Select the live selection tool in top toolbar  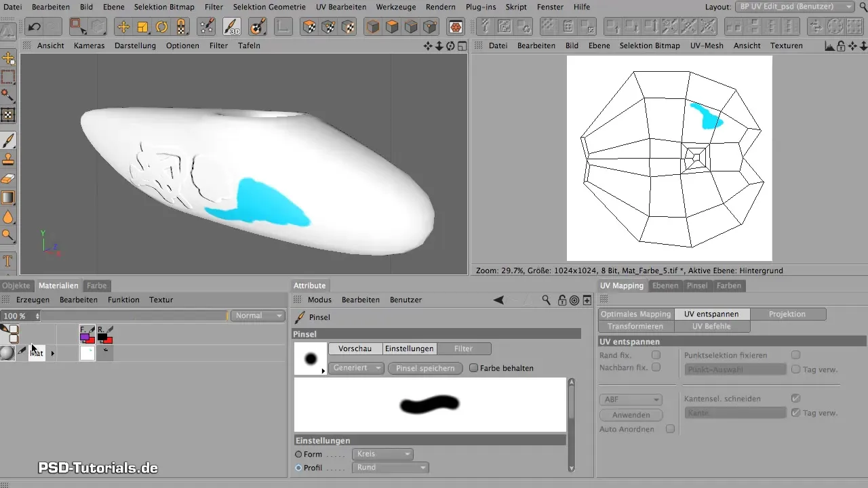[x=79, y=27]
